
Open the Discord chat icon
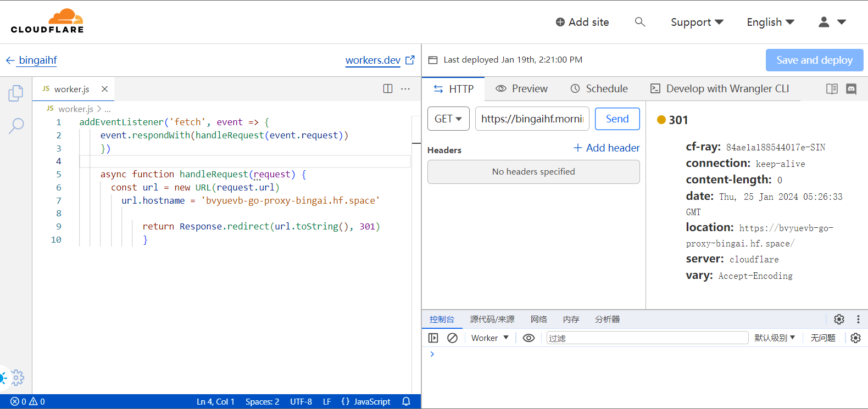click(851, 89)
